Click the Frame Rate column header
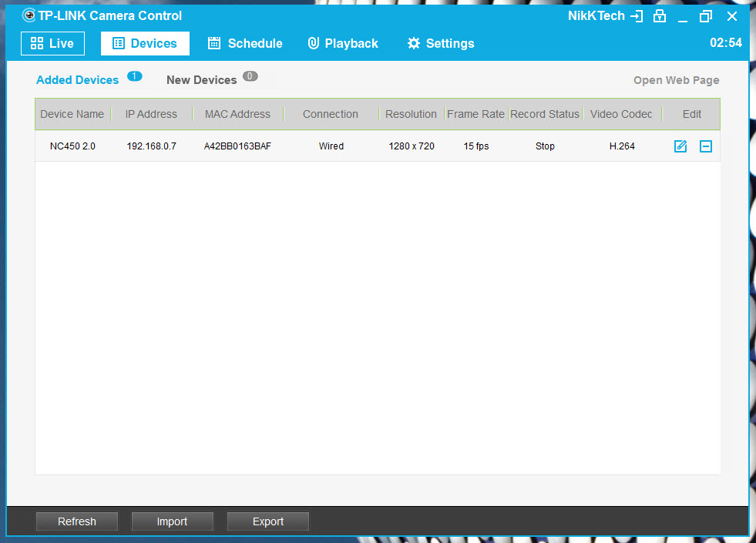The height and width of the screenshot is (543, 756). 475,114
